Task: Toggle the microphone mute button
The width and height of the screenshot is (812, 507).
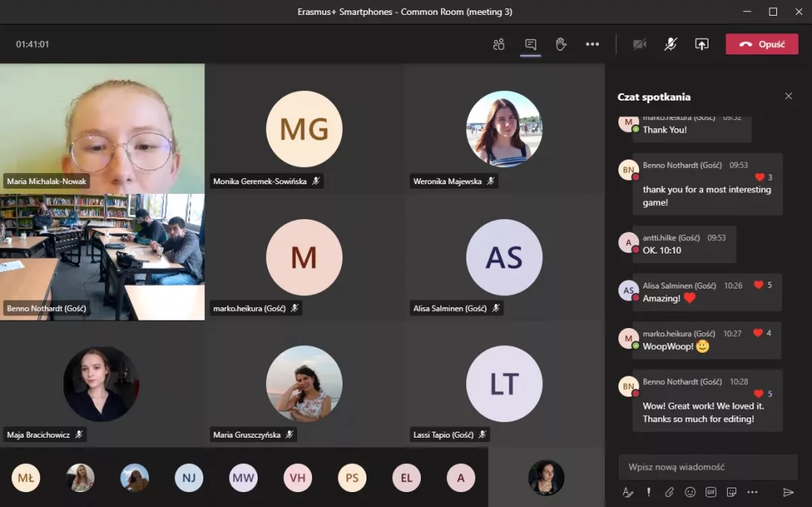Action: [670, 44]
